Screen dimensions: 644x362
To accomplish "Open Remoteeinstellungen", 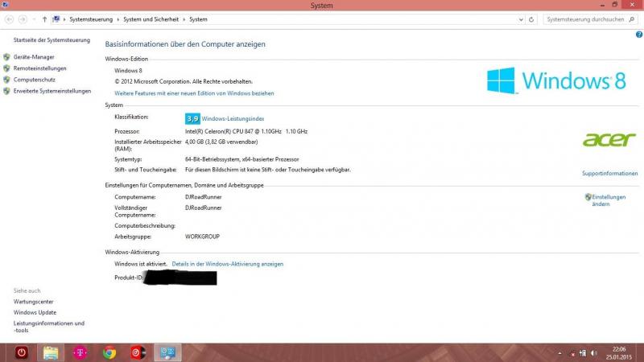I will click(x=39, y=68).
